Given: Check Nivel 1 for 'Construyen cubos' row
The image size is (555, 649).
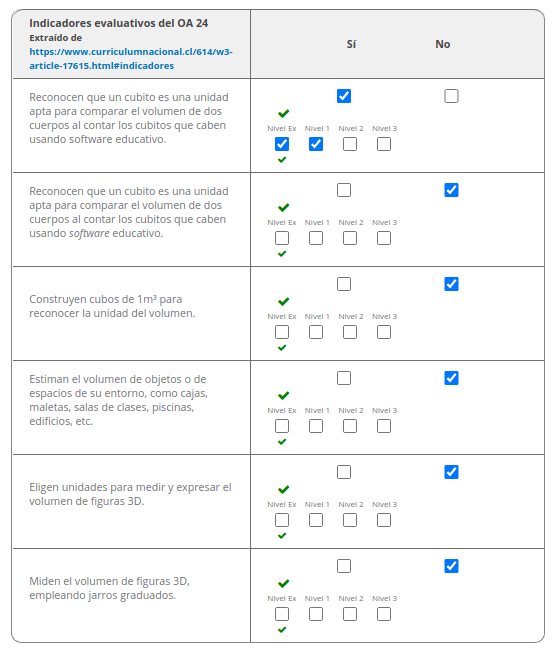Looking at the screenshot, I should tap(316, 332).
